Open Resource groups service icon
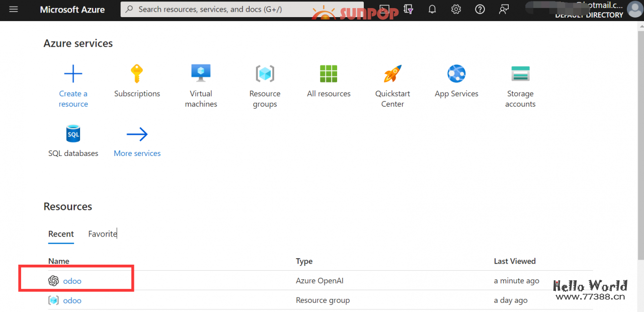 pos(265,74)
